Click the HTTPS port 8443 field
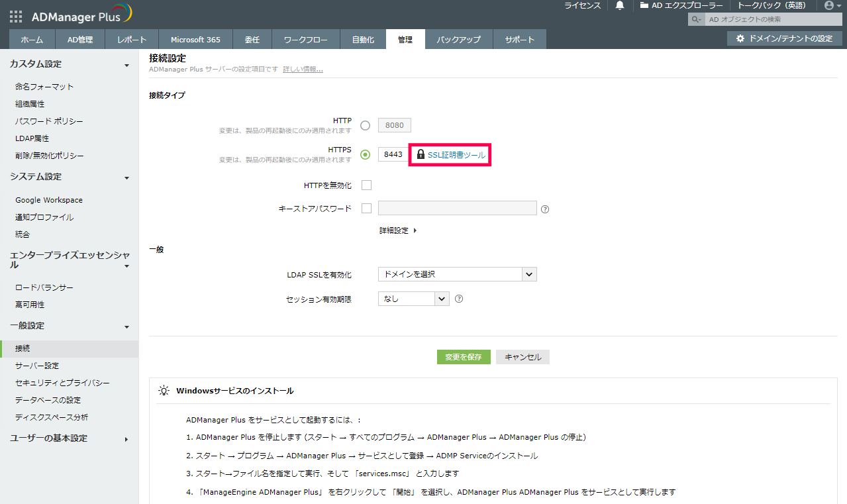This screenshot has width=847, height=504. 393,154
